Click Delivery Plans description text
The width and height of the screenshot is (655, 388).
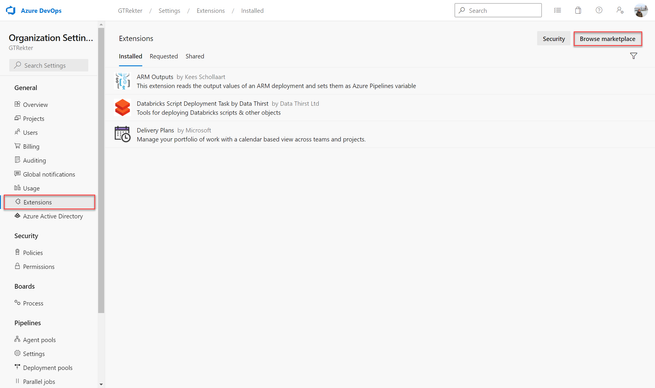pos(251,139)
